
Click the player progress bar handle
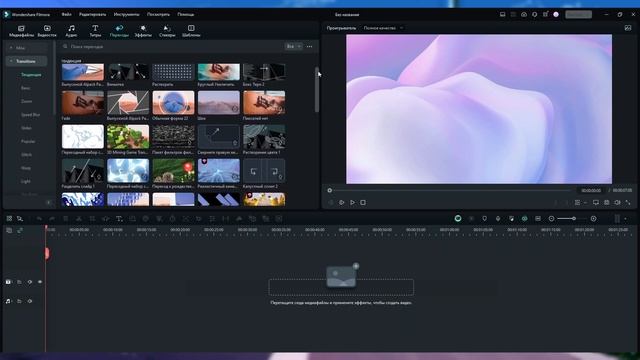click(x=330, y=190)
